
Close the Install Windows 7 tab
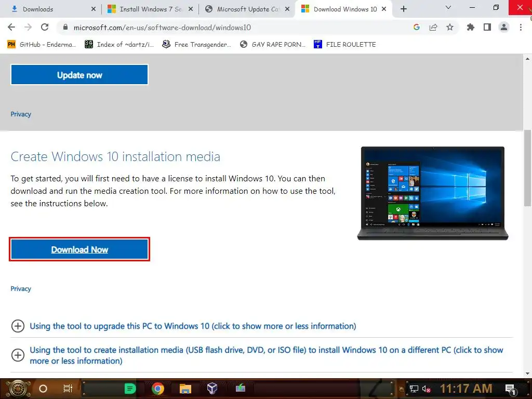pyautogui.click(x=191, y=9)
